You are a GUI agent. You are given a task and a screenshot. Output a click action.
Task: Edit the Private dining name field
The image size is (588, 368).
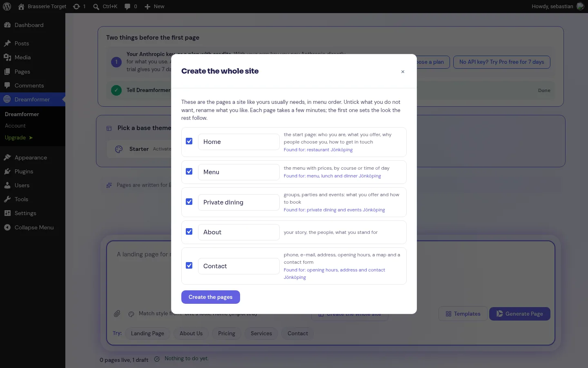[x=239, y=202]
